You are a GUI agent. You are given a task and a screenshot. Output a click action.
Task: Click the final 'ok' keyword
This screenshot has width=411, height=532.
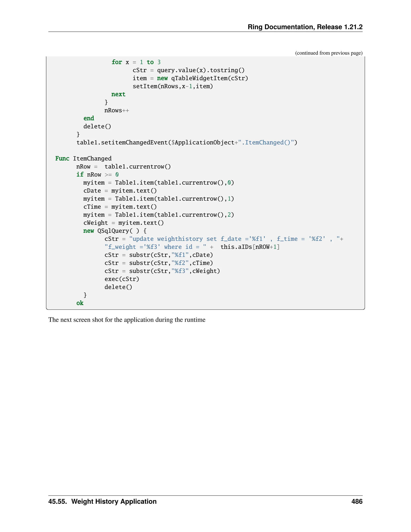click(x=80, y=303)
